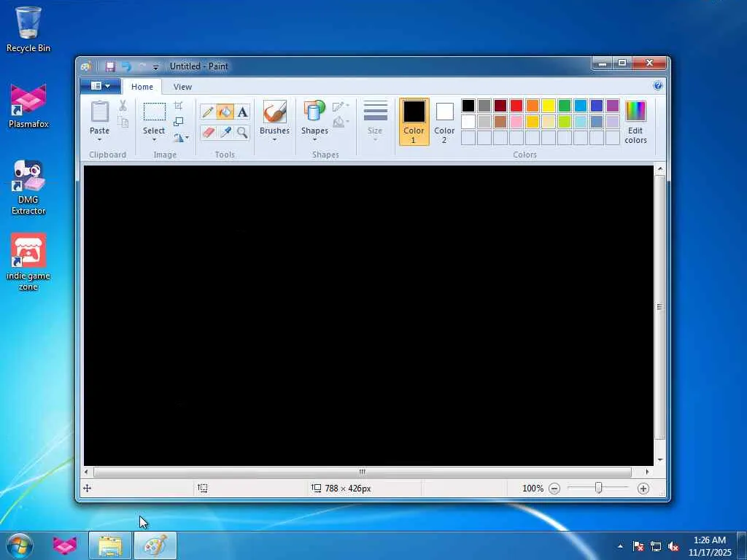Click the Copy icon
This screenshot has height=560, width=747.
[x=123, y=122]
